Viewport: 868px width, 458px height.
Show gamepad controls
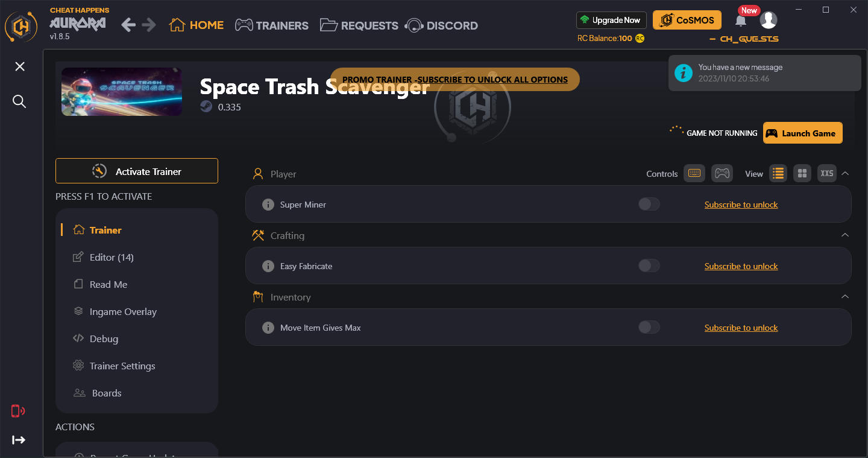(x=722, y=173)
